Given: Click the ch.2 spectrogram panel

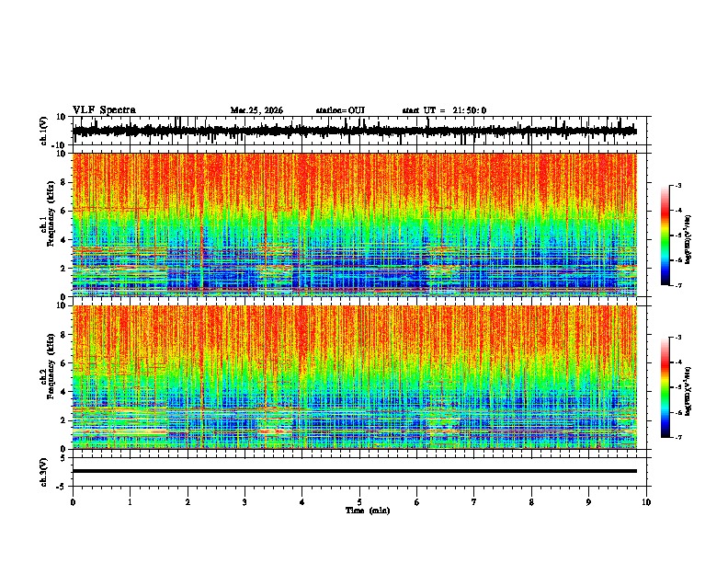Looking at the screenshot, I should tap(355, 377).
